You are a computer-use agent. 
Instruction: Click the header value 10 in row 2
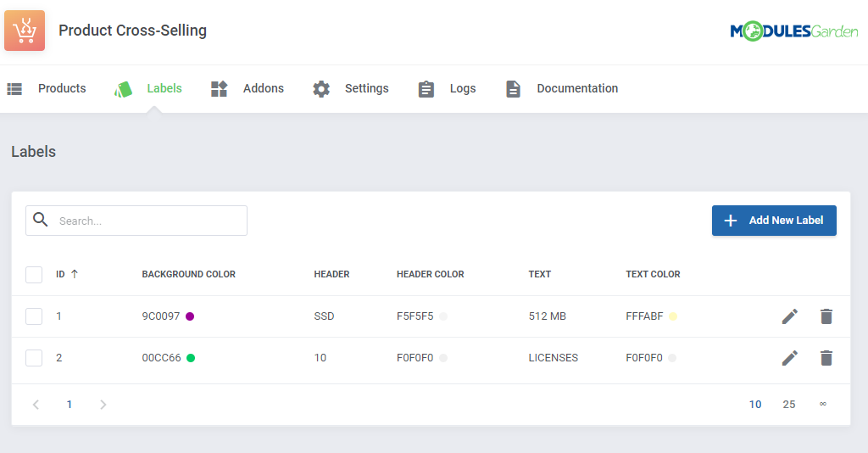(x=320, y=358)
